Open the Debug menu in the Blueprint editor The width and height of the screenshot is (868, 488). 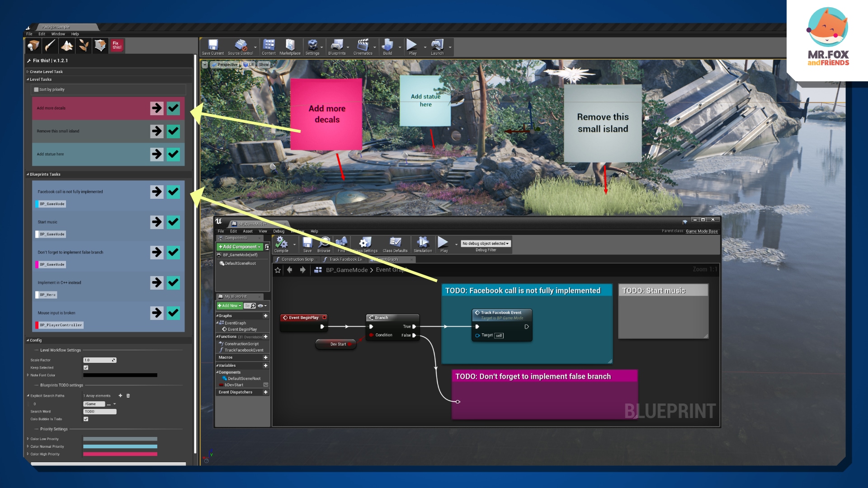(279, 231)
